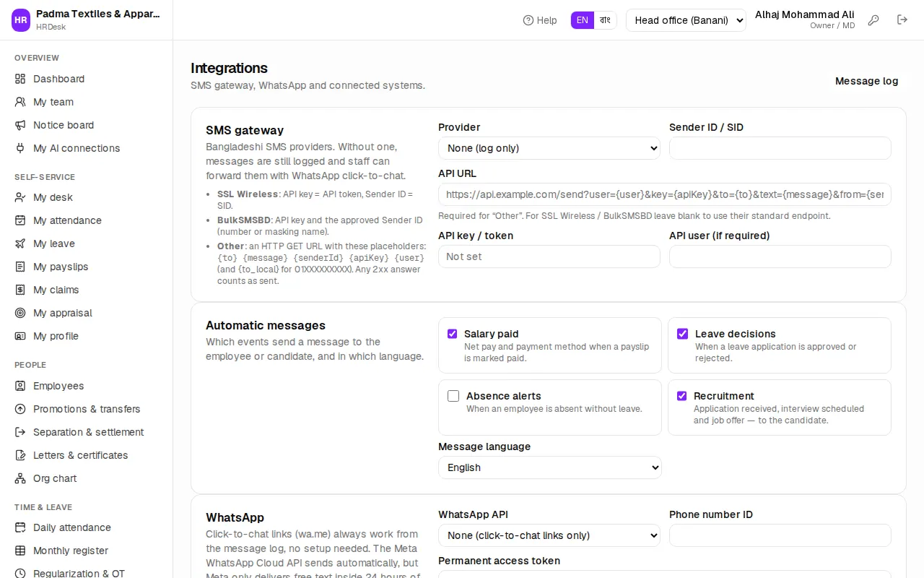924x578 pixels.
Task: Click the Notice board megaphone icon
Action: [20, 125]
